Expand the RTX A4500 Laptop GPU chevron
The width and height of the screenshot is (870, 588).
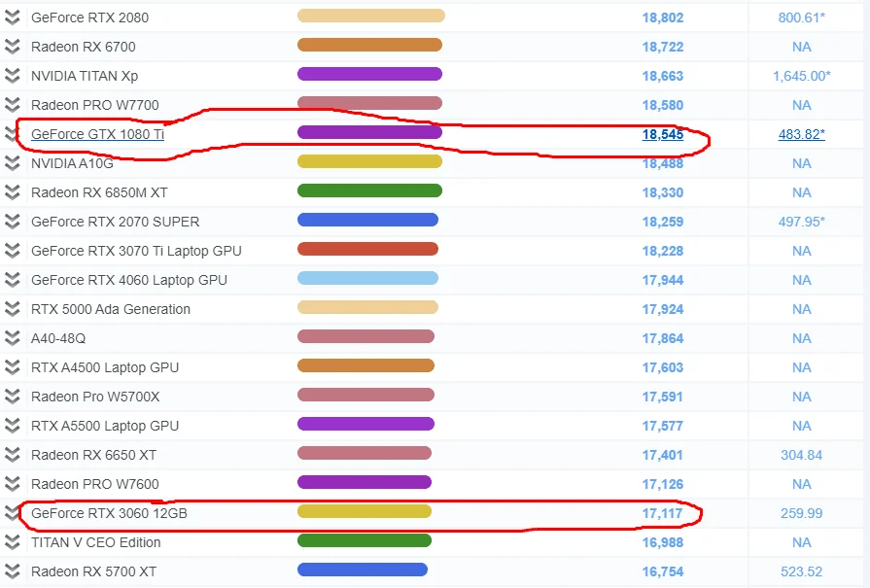coord(13,367)
